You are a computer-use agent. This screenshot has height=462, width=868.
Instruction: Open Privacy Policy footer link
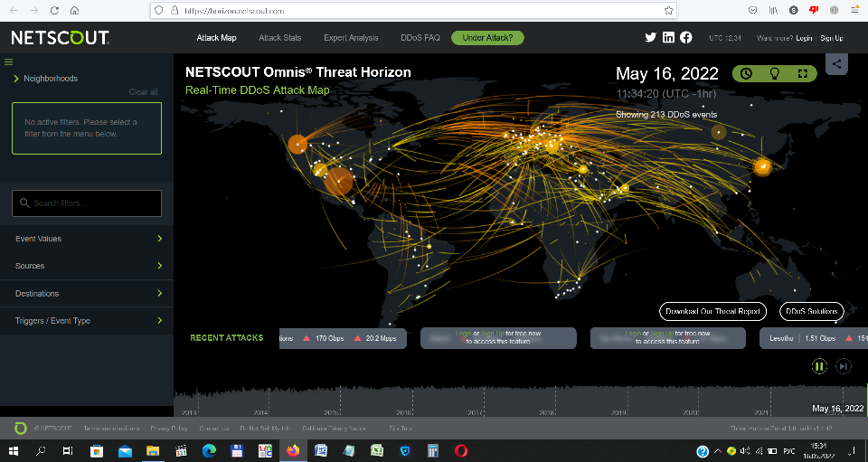point(169,429)
